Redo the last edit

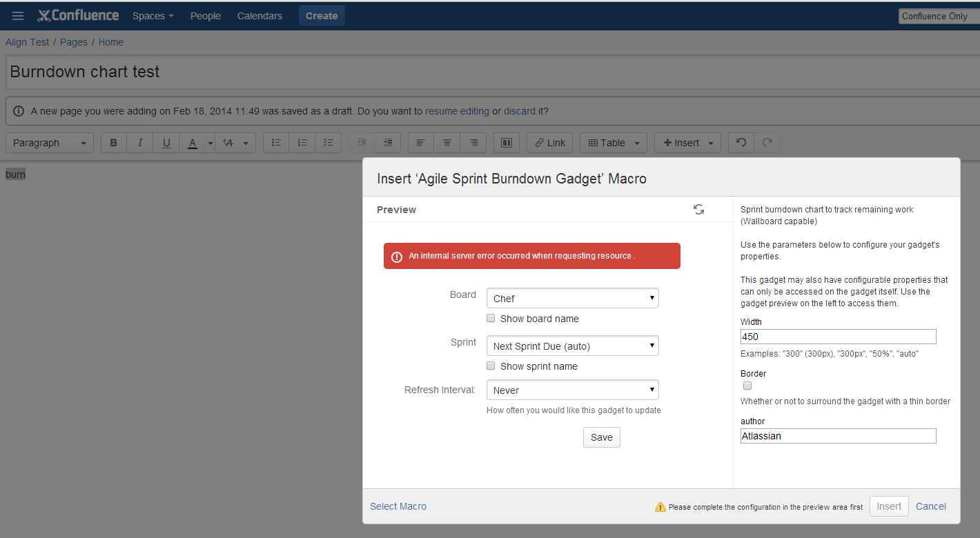(767, 143)
